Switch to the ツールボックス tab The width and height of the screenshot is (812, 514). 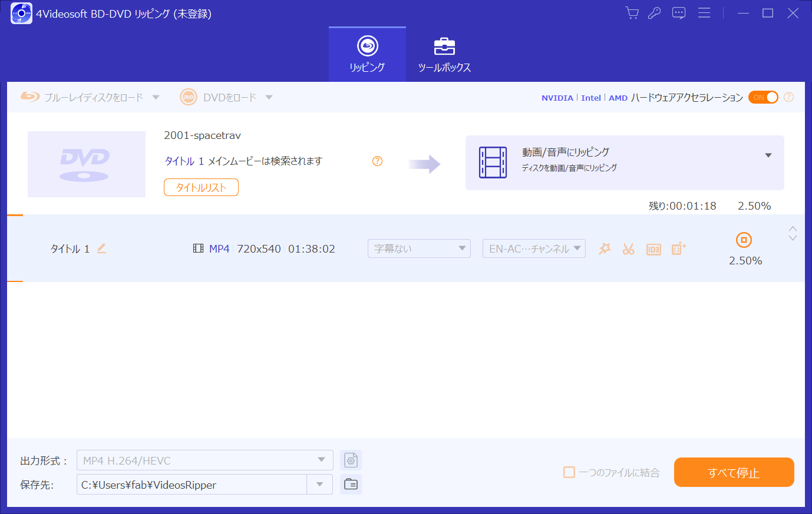click(444, 54)
